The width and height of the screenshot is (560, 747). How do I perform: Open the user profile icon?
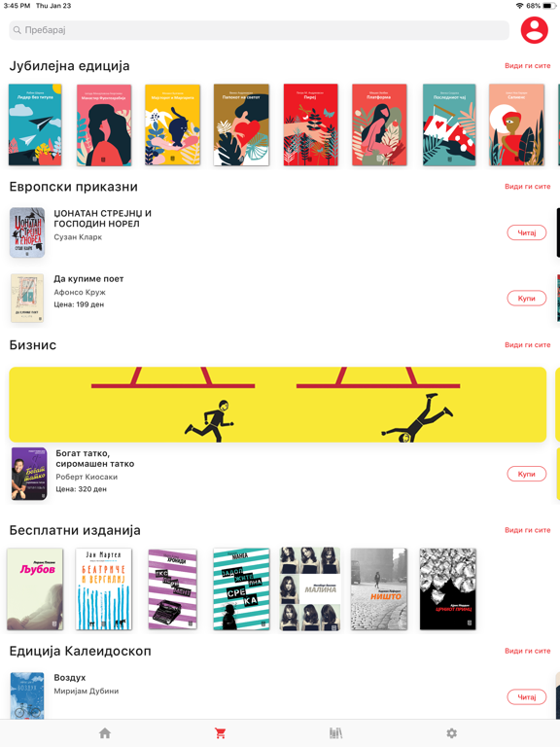click(x=535, y=30)
